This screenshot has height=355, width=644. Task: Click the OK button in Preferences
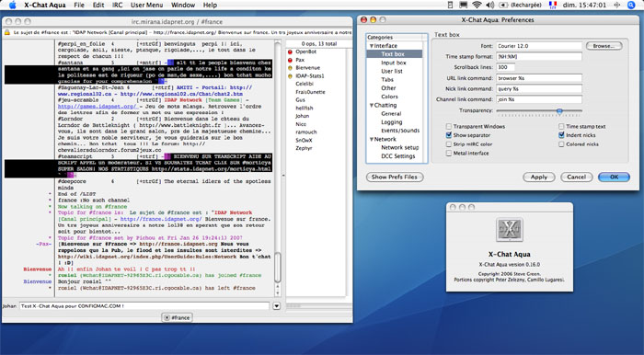[614, 177]
